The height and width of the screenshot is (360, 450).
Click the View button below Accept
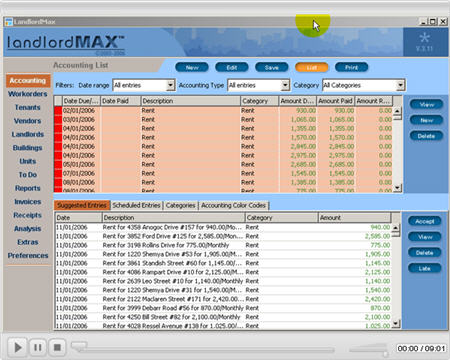[x=425, y=237]
